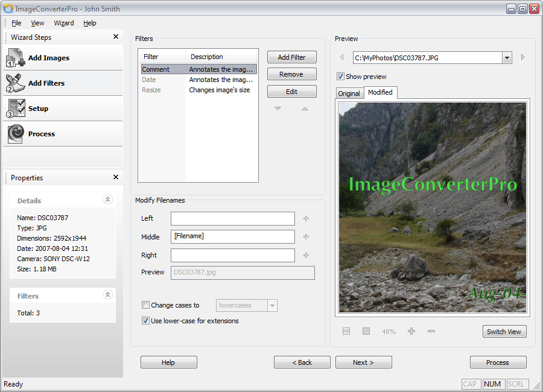Screen dimensions: 543x392
Task: Click the Switch View button
Action: point(504,332)
